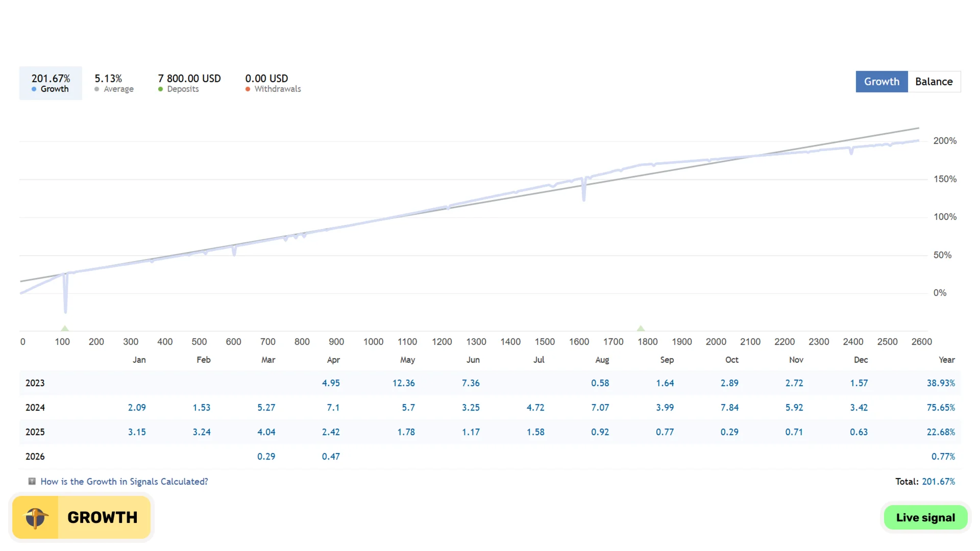
Task: Click the 2024 yearly total 75.65%
Action: point(941,407)
